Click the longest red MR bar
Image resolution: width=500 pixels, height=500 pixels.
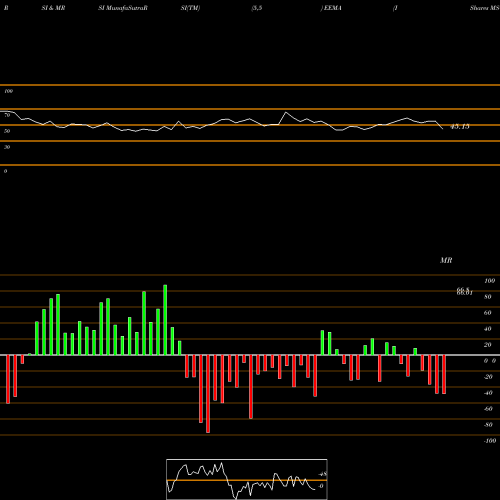click(x=208, y=394)
